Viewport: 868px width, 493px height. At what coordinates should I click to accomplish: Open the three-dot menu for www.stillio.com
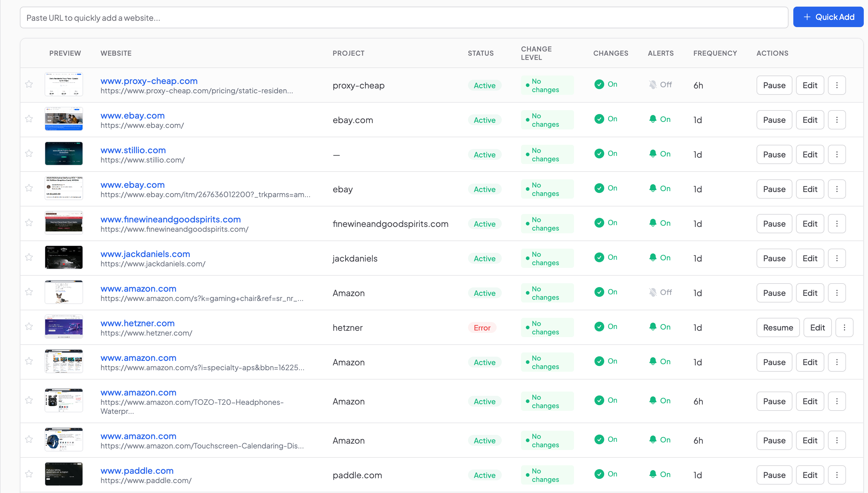836,154
